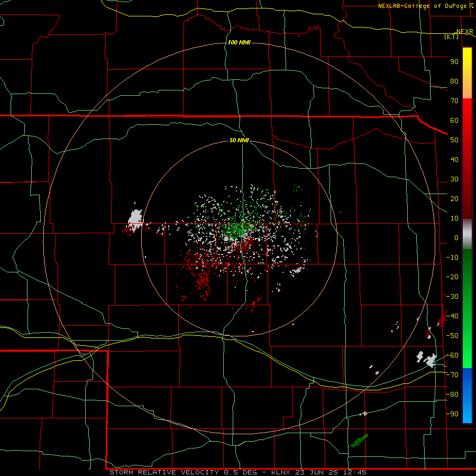The height and width of the screenshot is (476, 476).
Task: Click the positive 10 scale value
Action: click(454, 218)
